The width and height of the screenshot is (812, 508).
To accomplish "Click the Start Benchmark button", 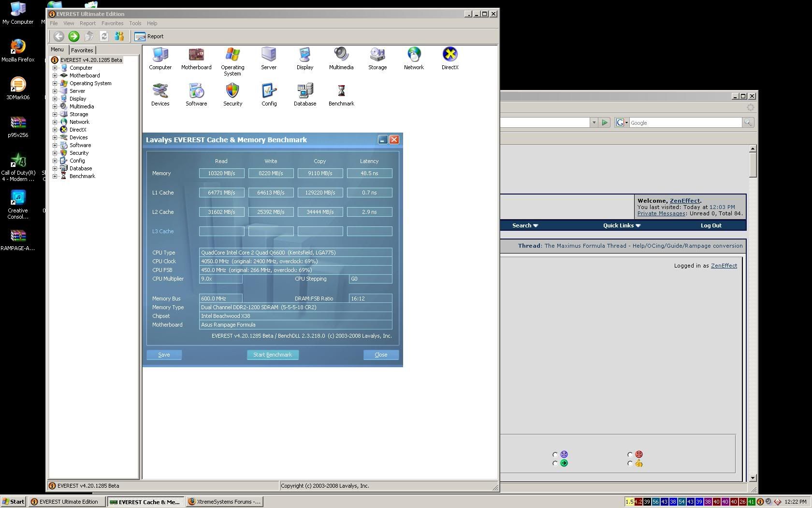I will pos(273,355).
